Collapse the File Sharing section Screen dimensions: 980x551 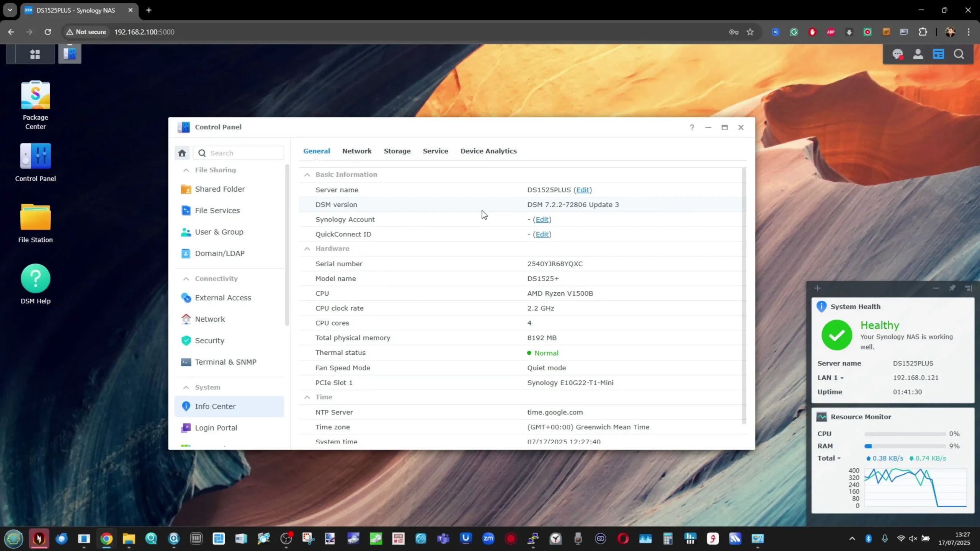[186, 170]
